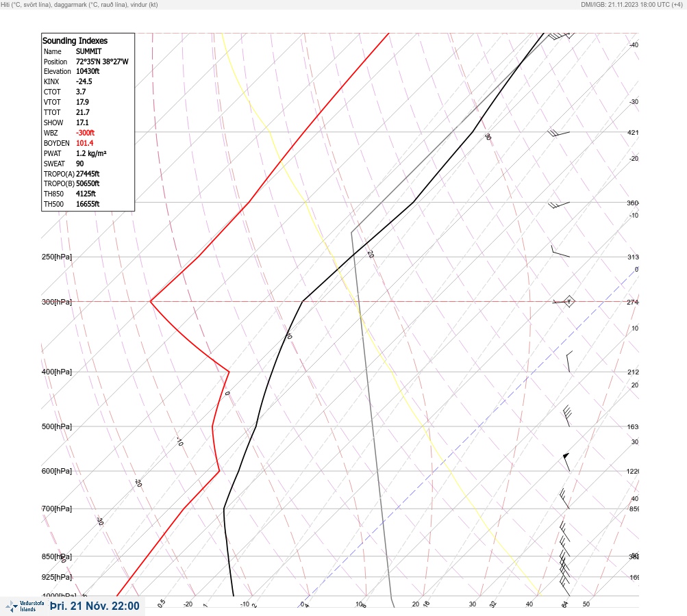This screenshot has height=616, width=687.
Task: Click the TTOT value 21.7
Action: tap(83, 112)
